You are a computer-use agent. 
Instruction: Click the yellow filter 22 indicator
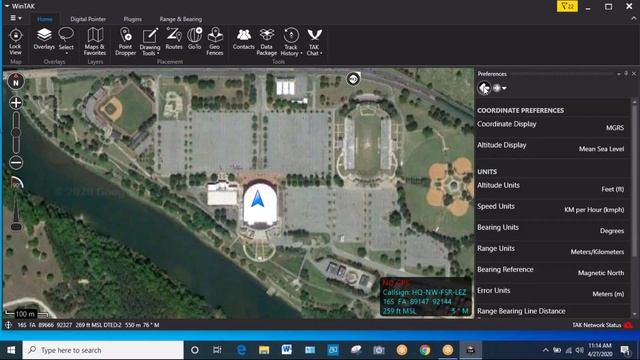pos(567,6)
